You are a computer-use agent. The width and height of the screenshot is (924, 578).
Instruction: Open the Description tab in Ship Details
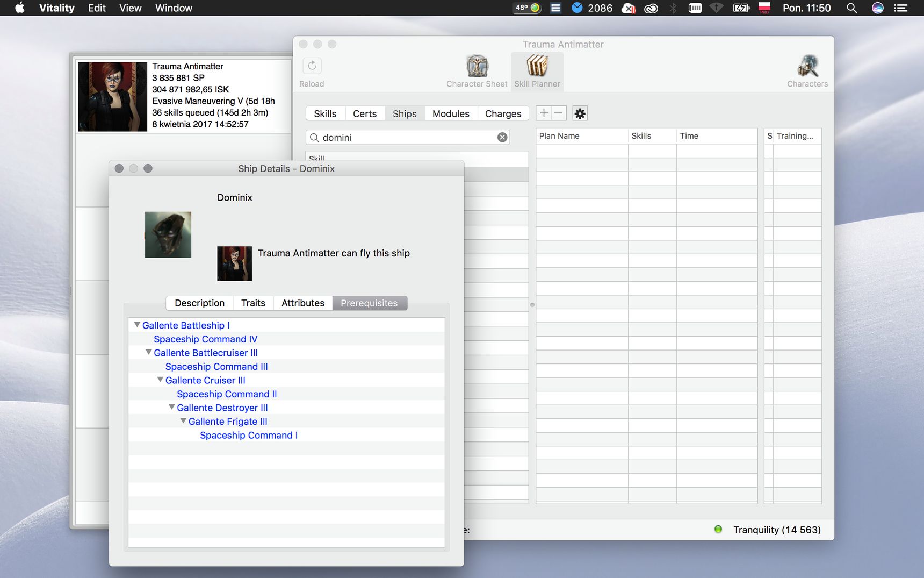[199, 303]
